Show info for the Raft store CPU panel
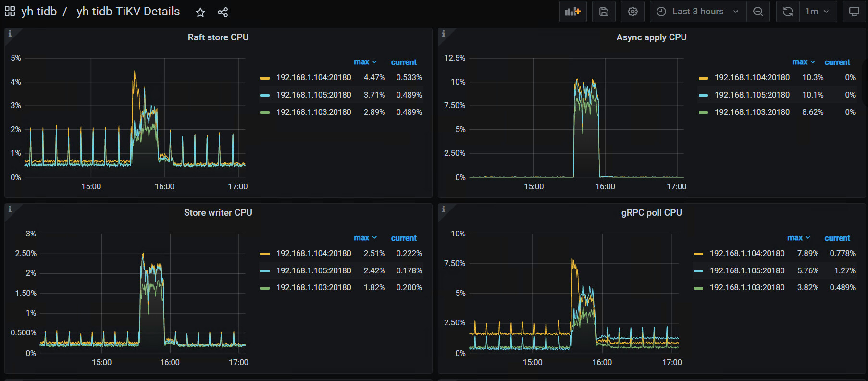Image resolution: width=868 pixels, height=381 pixels. [10, 34]
